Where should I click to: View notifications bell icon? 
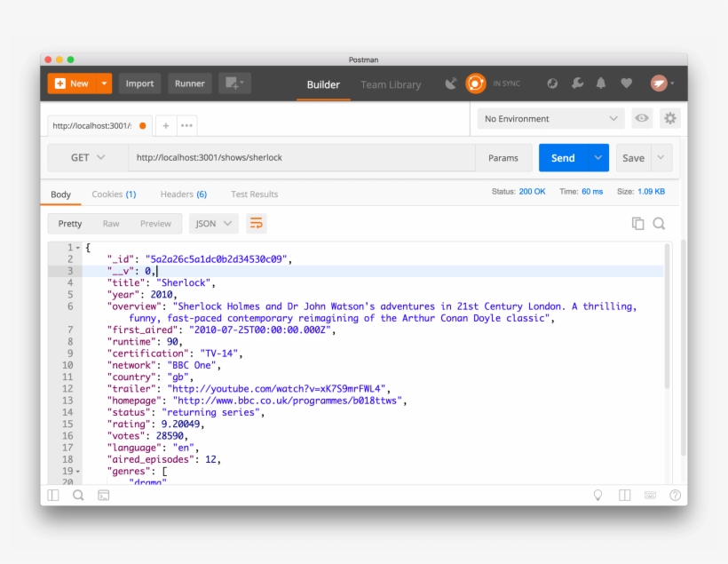coord(601,83)
